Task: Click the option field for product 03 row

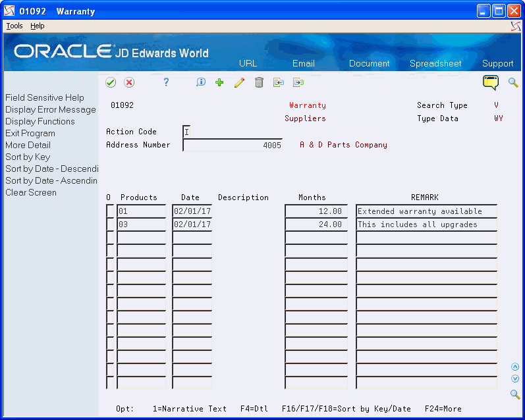Action: click(110, 224)
